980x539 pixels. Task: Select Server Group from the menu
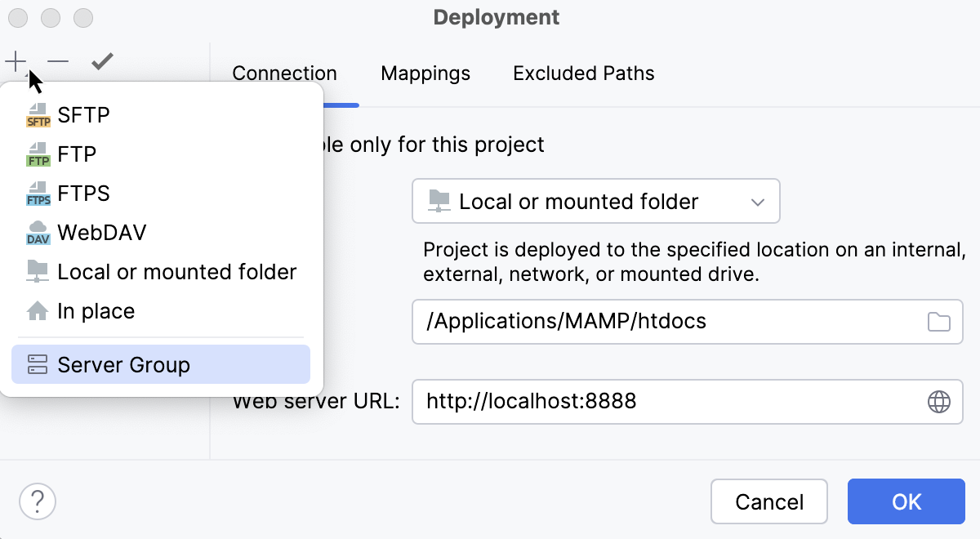click(x=114, y=364)
